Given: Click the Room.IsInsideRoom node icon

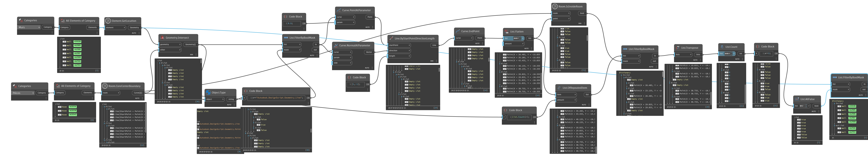Looking at the screenshot, I should click(555, 6).
